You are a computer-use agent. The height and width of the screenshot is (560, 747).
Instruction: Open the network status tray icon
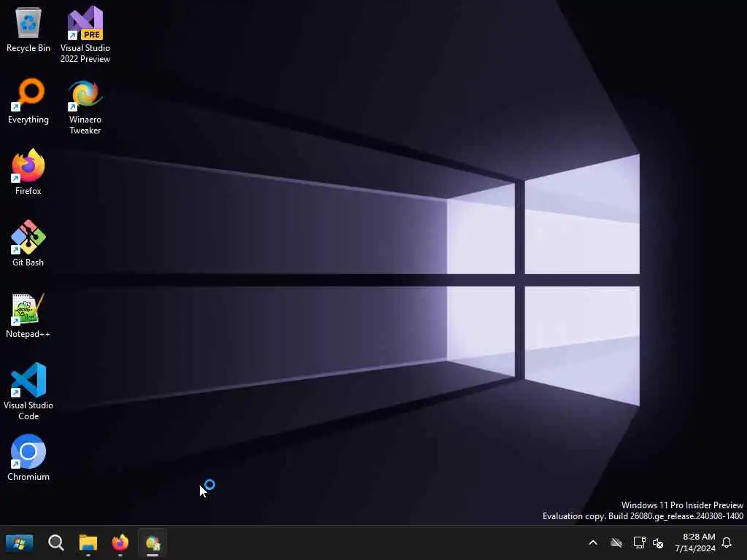pyautogui.click(x=639, y=542)
